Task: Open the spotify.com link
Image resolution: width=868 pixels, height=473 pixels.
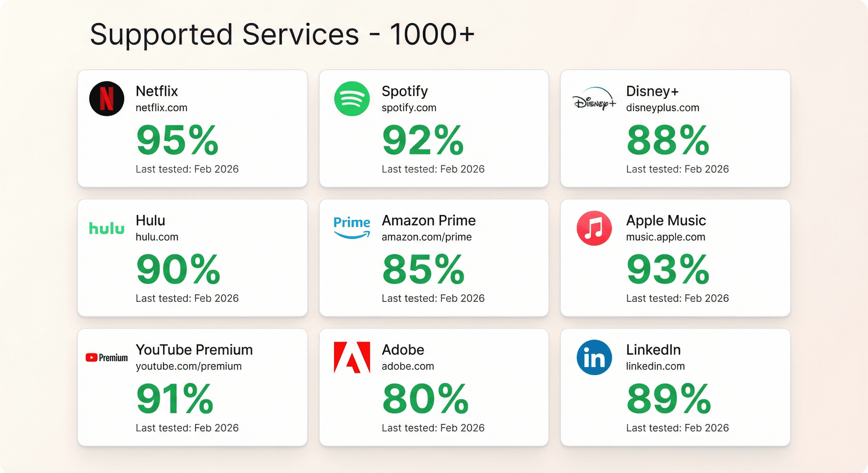Action: click(409, 108)
